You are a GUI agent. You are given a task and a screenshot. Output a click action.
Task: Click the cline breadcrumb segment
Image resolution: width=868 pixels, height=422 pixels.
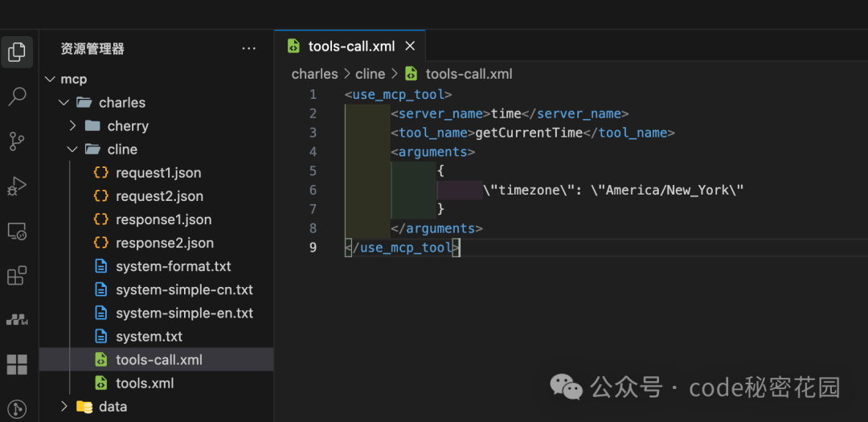coord(370,74)
